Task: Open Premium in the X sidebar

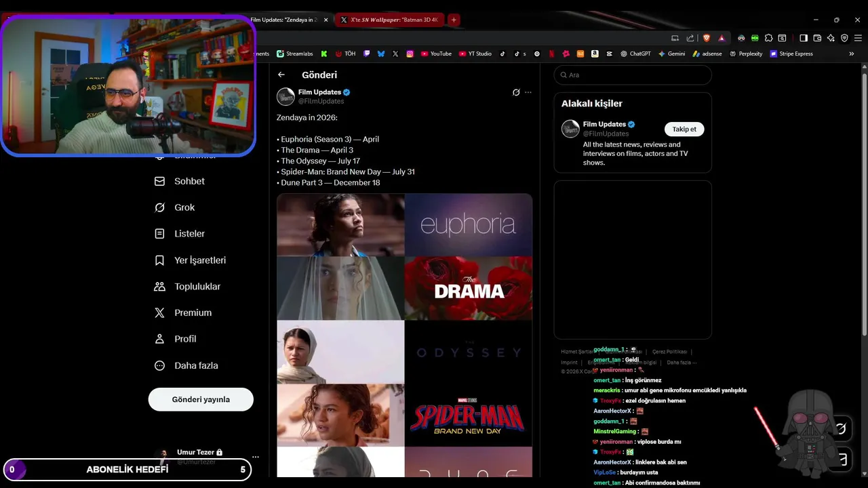Action: pos(183,312)
